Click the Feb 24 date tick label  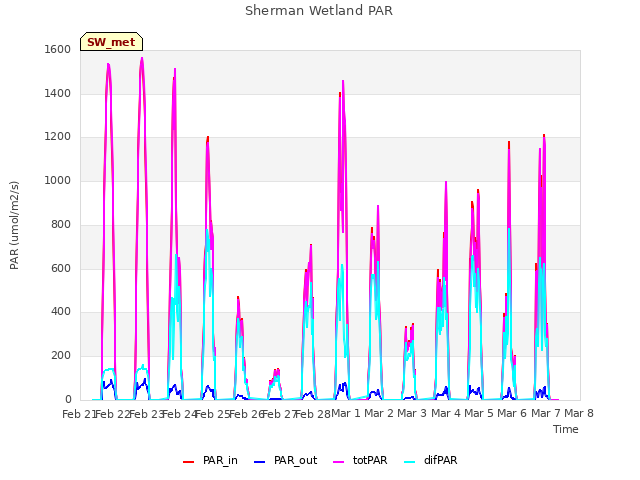pyautogui.click(x=179, y=414)
